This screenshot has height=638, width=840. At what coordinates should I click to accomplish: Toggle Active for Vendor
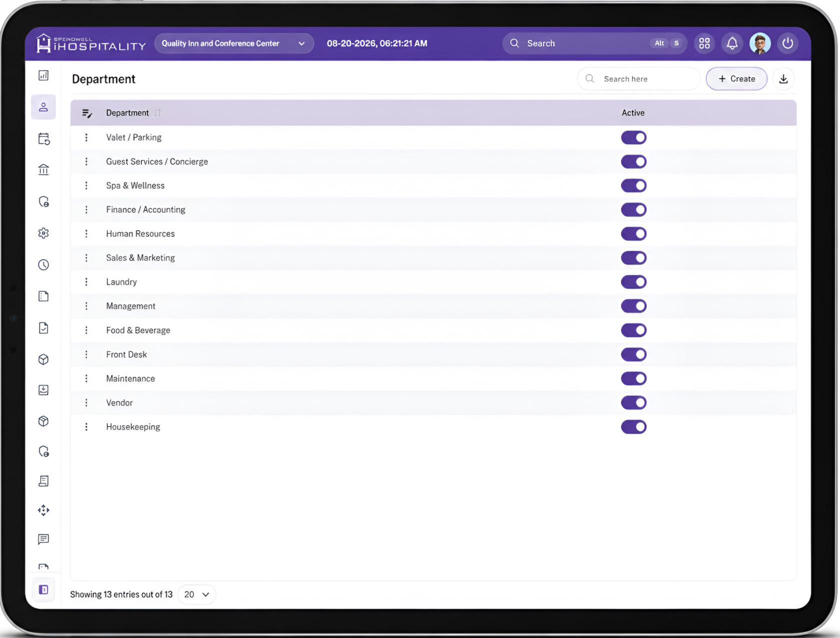(x=633, y=403)
